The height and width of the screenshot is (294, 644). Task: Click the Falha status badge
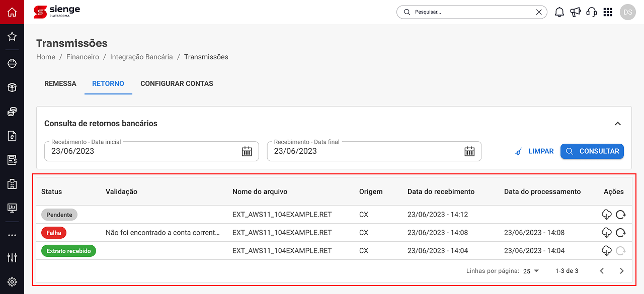pyautogui.click(x=54, y=233)
